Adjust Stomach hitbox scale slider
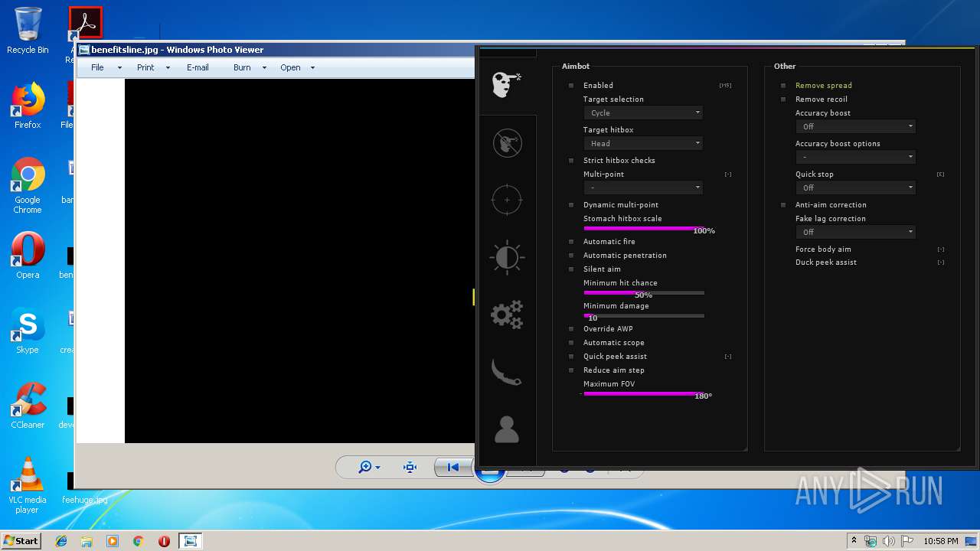 click(x=644, y=228)
